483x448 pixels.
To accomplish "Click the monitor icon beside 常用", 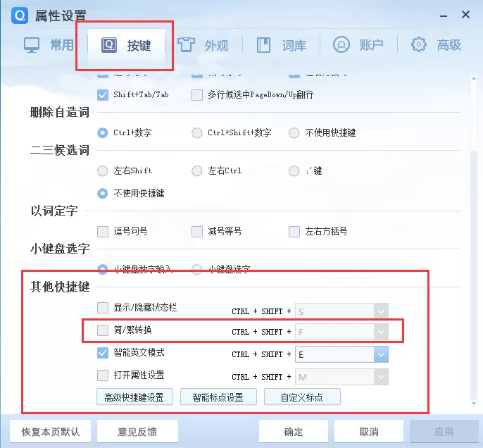I will pos(32,45).
